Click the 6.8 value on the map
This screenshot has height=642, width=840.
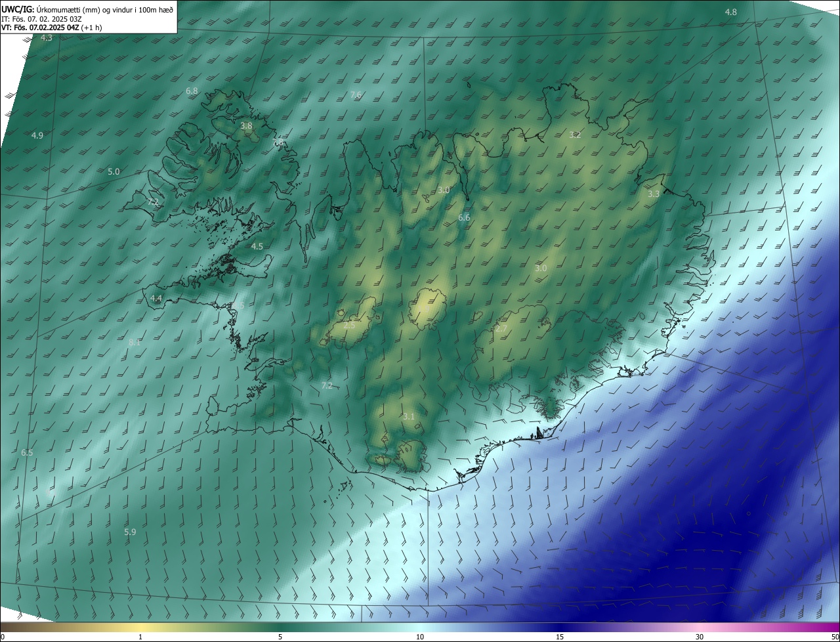(x=192, y=91)
